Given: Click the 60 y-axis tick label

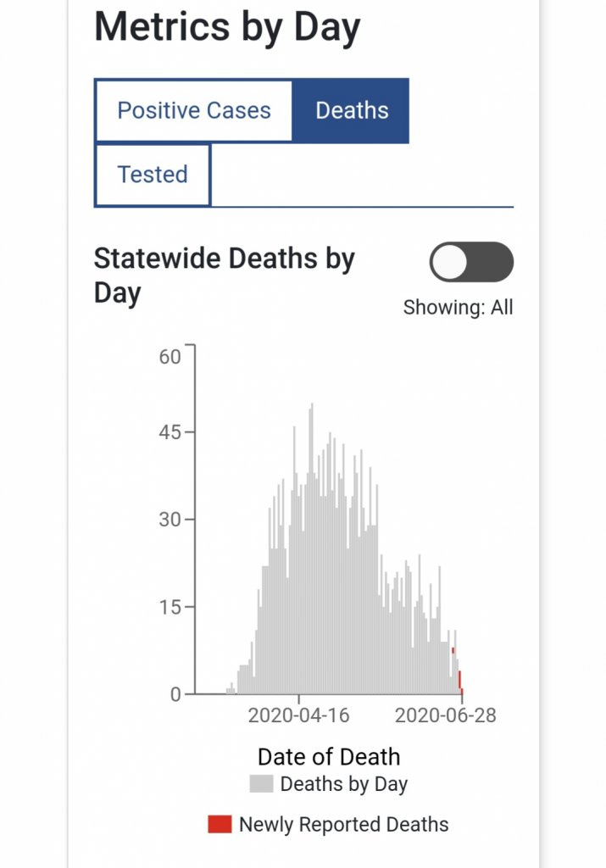Looking at the screenshot, I should [170, 356].
